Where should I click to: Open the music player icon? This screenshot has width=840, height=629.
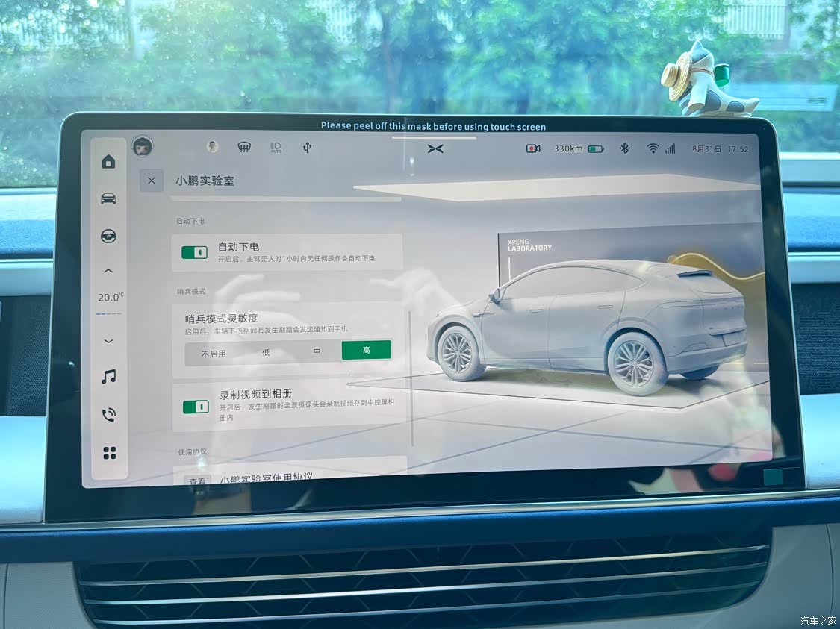pyautogui.click(x=109, y=377)
